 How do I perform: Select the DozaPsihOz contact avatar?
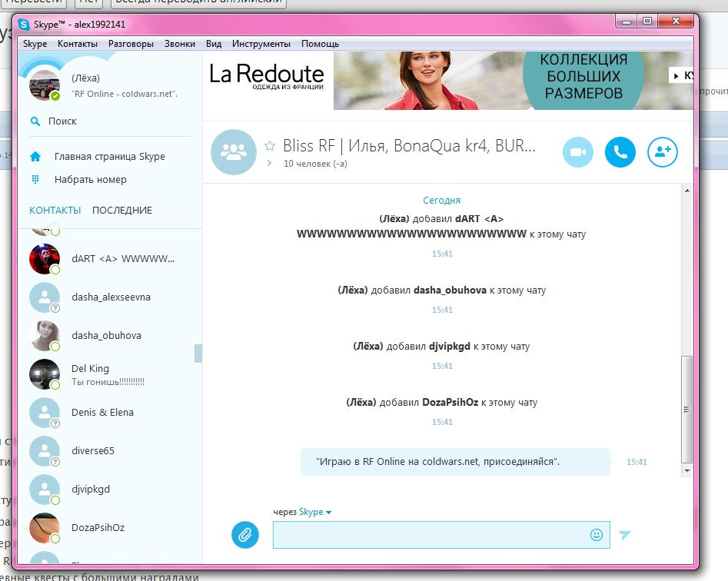[x=45, y=528]
